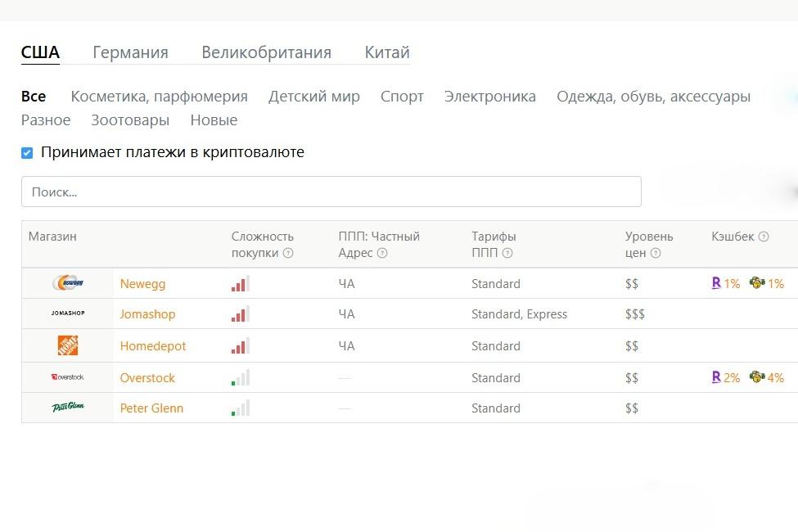Click the Поиск search field
The height and width of the screenshot is (532, 798).
coord(331,192)
